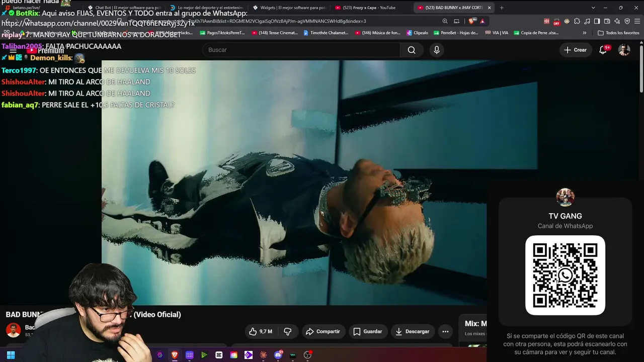Open the Clipealo bookmark
Viewport: 644px width, 362px height.
(x=417, y=33)
